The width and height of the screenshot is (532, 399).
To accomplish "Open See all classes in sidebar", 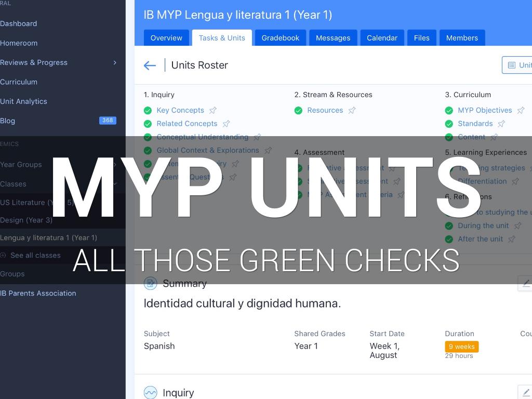I will [x=35, y=255].
